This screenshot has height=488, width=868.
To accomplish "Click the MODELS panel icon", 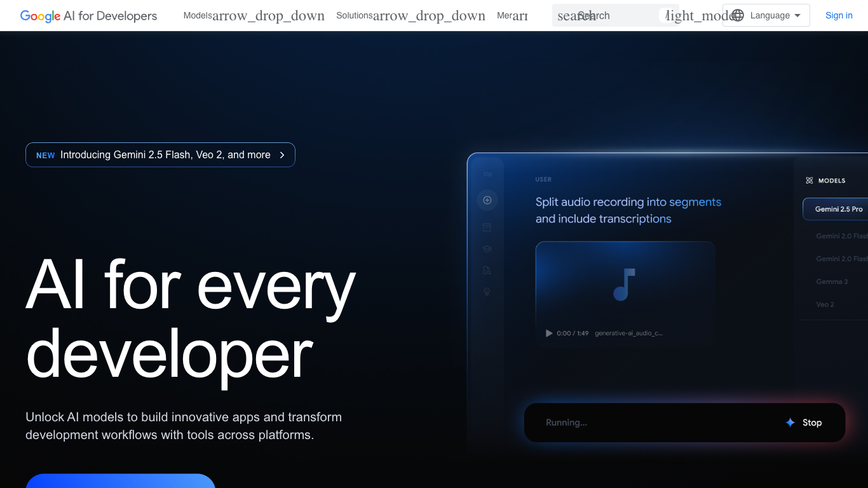I will [809, 180].
